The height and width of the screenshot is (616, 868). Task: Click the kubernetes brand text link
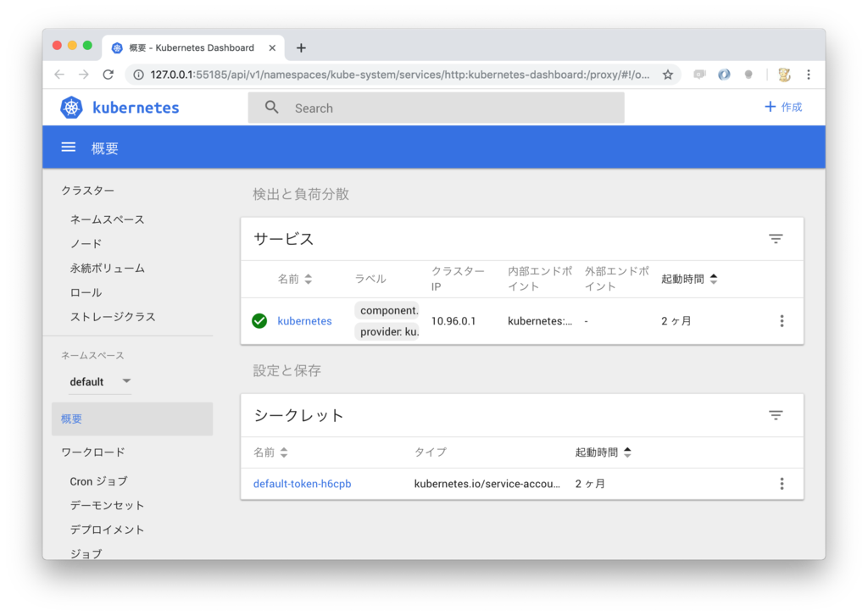tap(136, 108)
